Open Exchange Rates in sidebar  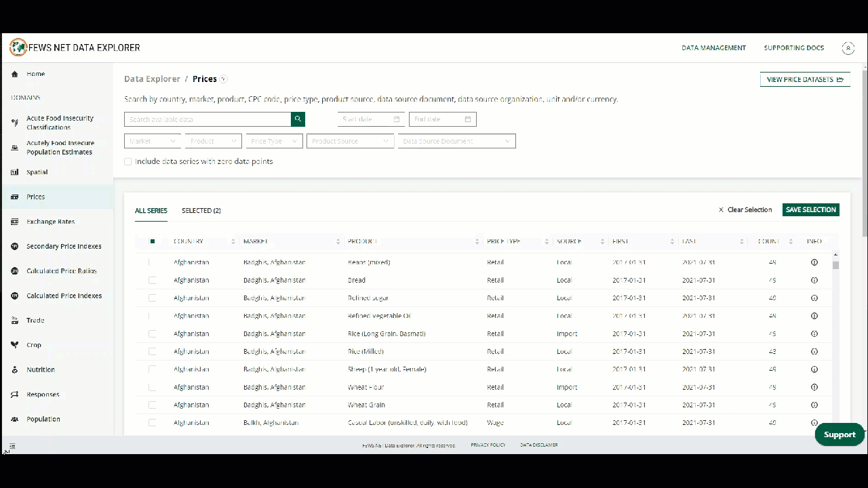(50, 222)
